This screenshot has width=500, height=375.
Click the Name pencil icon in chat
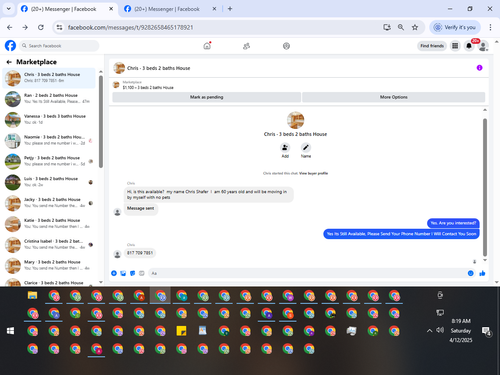(306, 147)
